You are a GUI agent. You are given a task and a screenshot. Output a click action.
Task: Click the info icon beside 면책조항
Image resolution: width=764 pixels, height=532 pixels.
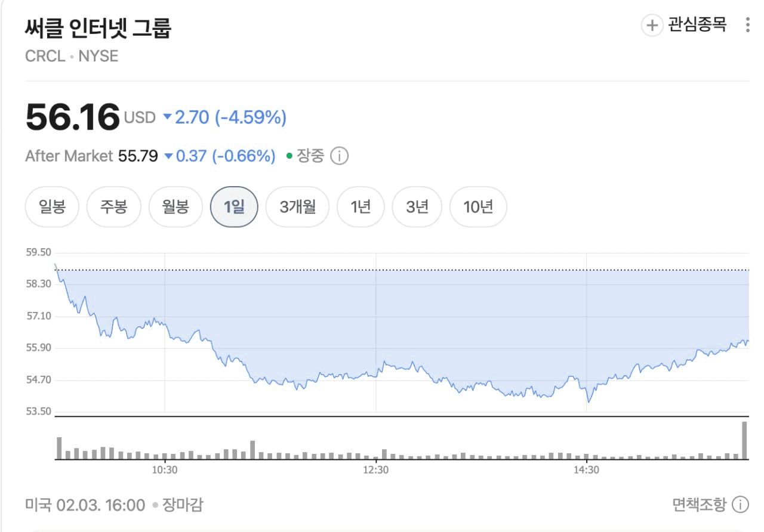pos(740,505)
